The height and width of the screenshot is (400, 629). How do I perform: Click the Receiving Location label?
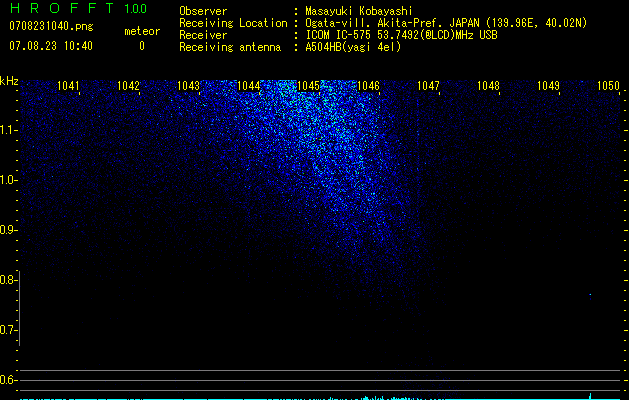coord(233,23)
